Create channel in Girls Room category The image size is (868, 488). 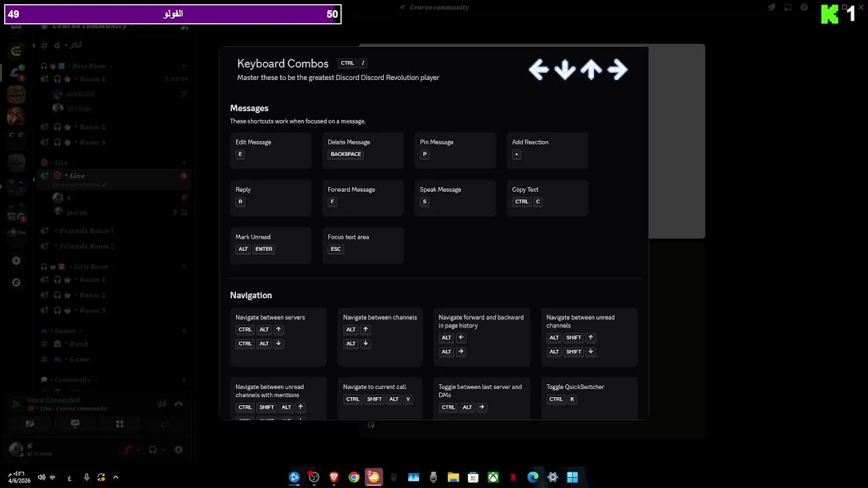[x=184, y=267]
